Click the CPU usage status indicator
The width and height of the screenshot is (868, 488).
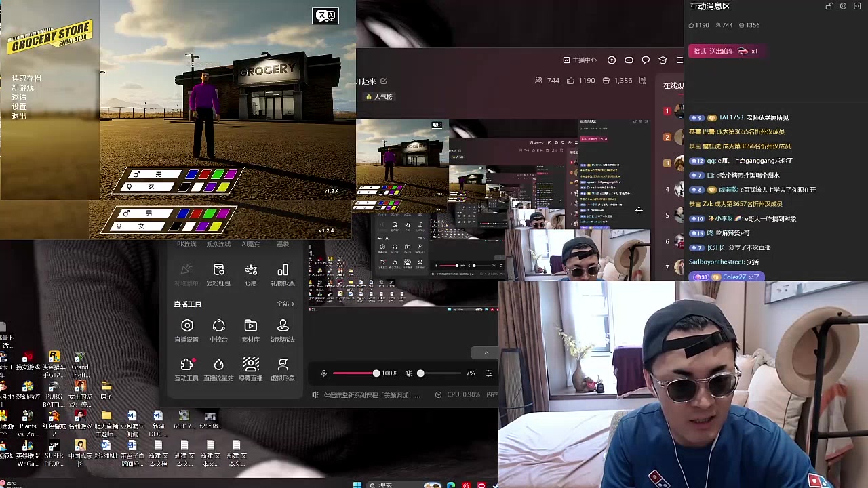(458, 394)
